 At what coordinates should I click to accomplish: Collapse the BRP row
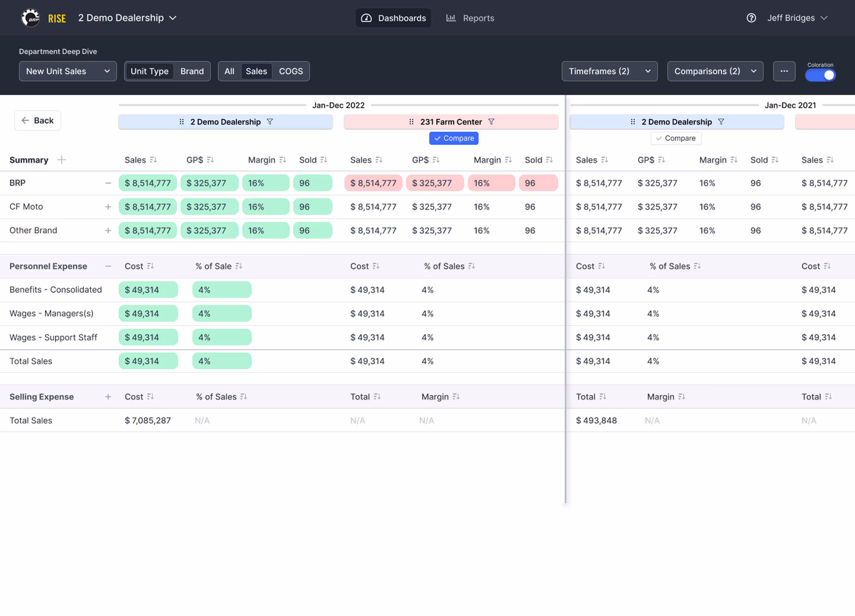[108, 183]
